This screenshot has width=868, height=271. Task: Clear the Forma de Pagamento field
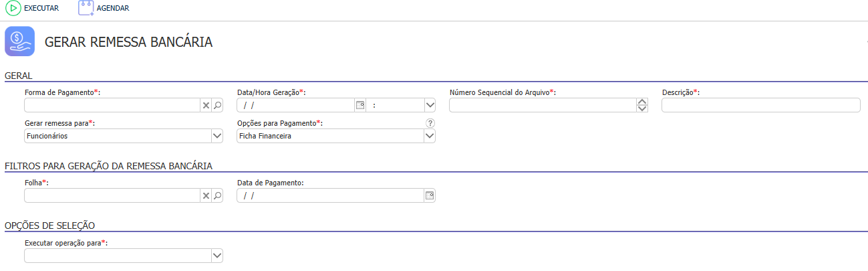tap(206, 105)
